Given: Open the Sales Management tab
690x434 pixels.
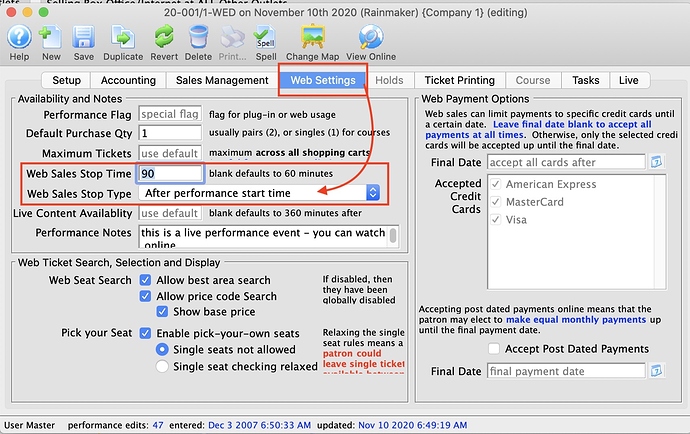Looking at the screenshot, I should (x=222, y=80).
